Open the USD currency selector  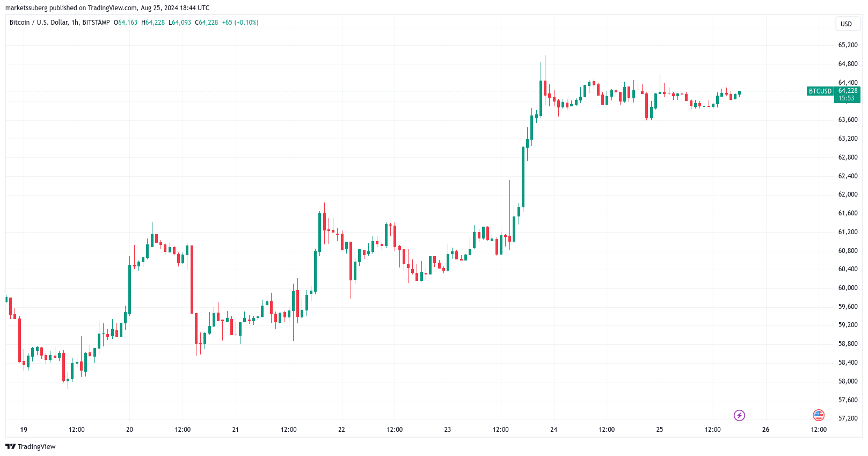pyautogui.click(x=847, y=24)
